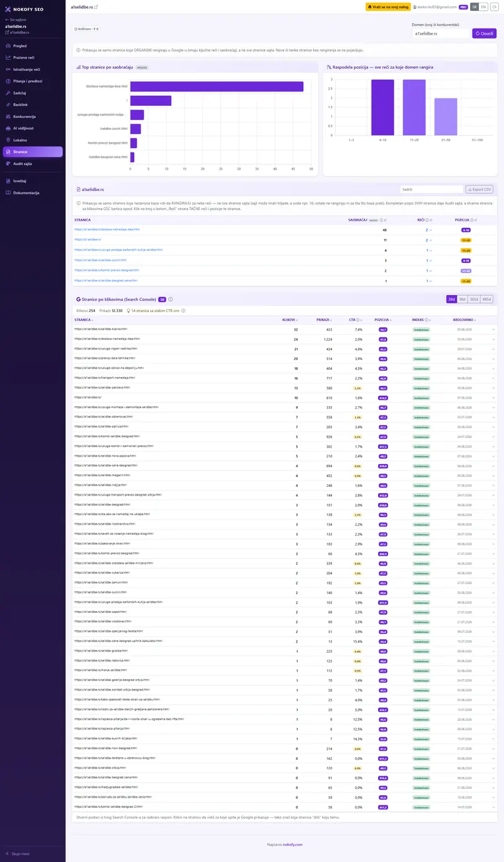Click position badge in selidbe-klavira row
504x862 pixels.
point(383,329)
